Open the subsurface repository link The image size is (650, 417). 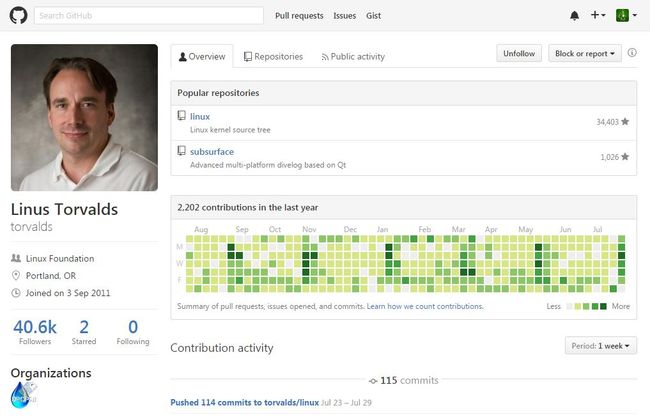pos(212,152)
